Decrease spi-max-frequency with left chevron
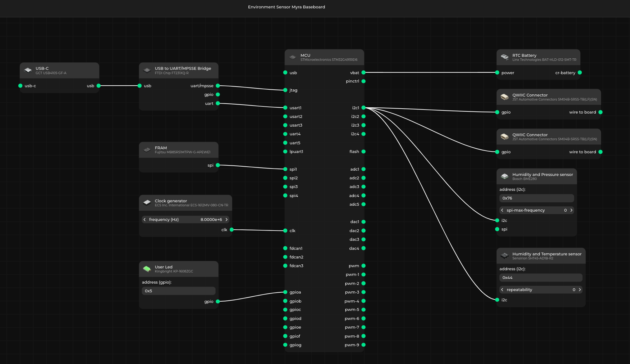 tap(502, 210)
